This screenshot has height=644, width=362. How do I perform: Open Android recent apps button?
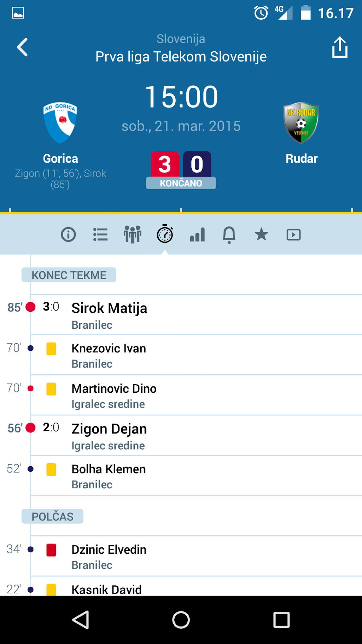click(x=281, y=620)
